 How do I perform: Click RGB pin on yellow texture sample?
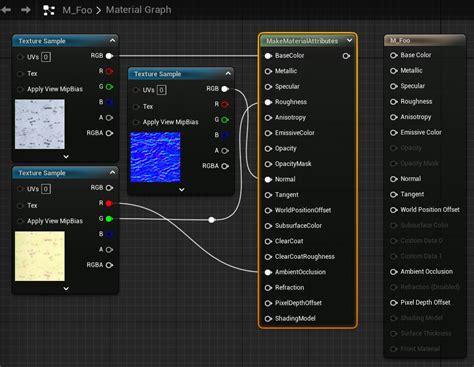click(x=109, y=188)
